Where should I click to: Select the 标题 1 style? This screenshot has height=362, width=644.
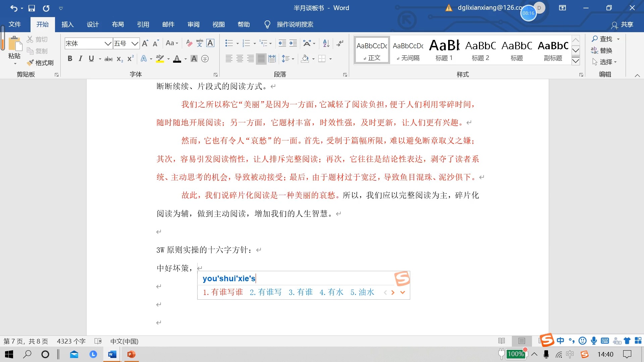point(444,50)
